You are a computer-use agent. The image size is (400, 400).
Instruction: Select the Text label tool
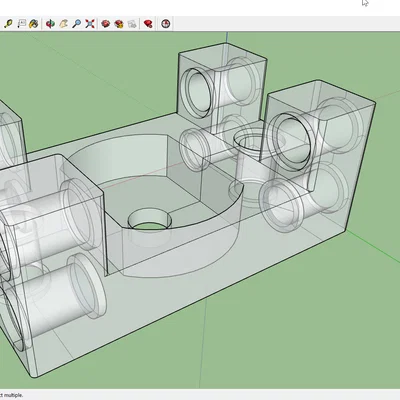[21, 24]
